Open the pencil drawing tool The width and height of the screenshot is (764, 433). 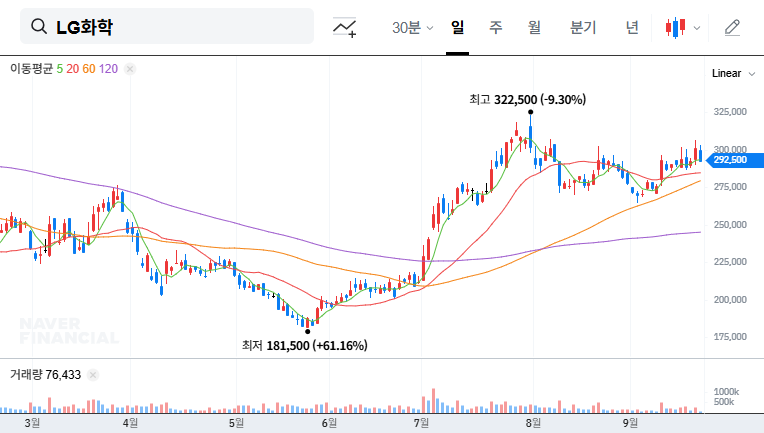(732, 27)
